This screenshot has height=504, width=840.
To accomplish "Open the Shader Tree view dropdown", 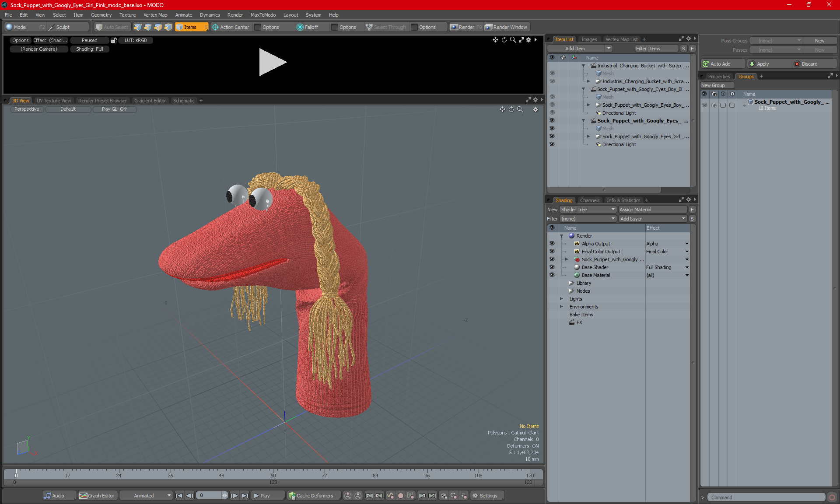I will 588,210.
